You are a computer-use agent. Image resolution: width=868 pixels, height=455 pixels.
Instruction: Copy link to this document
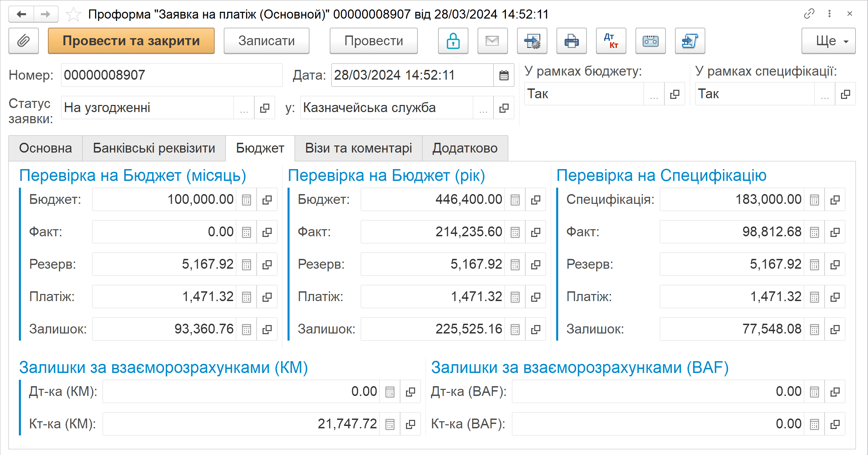(809, 14)
